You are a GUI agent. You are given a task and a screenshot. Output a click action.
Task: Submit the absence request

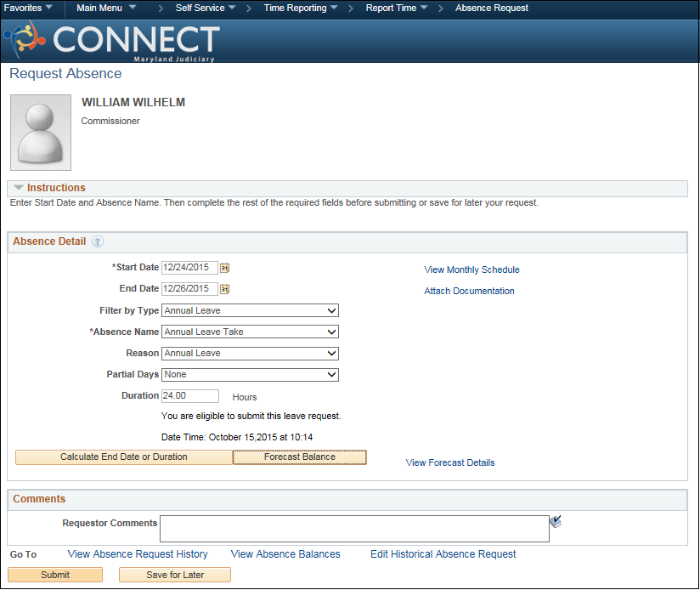(x=55, y=575)
